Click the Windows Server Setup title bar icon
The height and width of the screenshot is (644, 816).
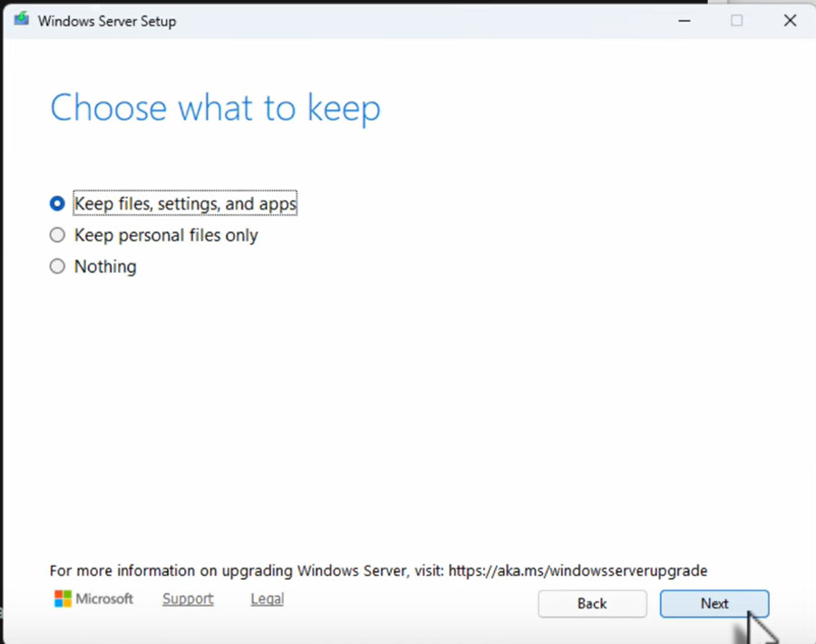(x=20, y=20)
